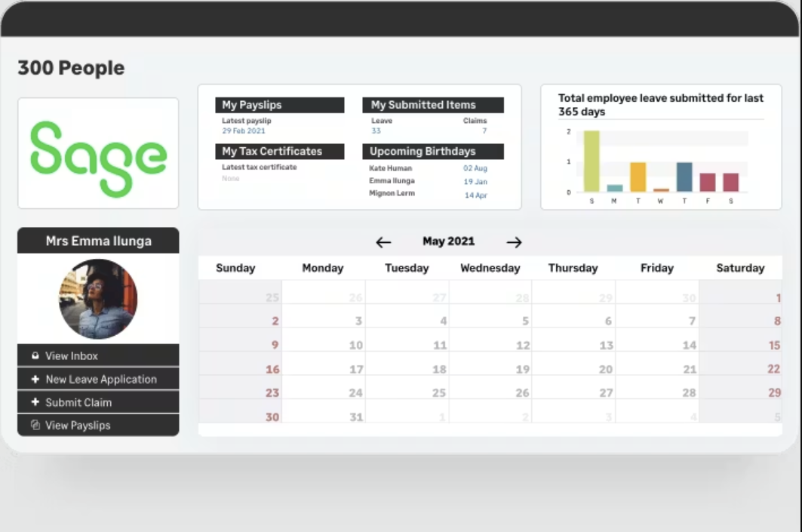
Task: Click Latest tax certificate None value
Action: coord(230,179)
